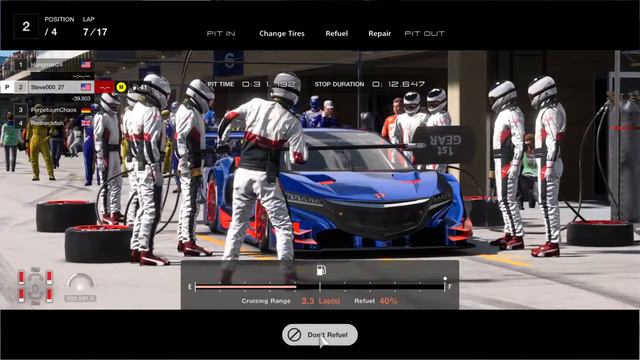Click the 1st GEAR lollipop sign
The width and height of the screenshot is (640, 360).
pos(445,145)
